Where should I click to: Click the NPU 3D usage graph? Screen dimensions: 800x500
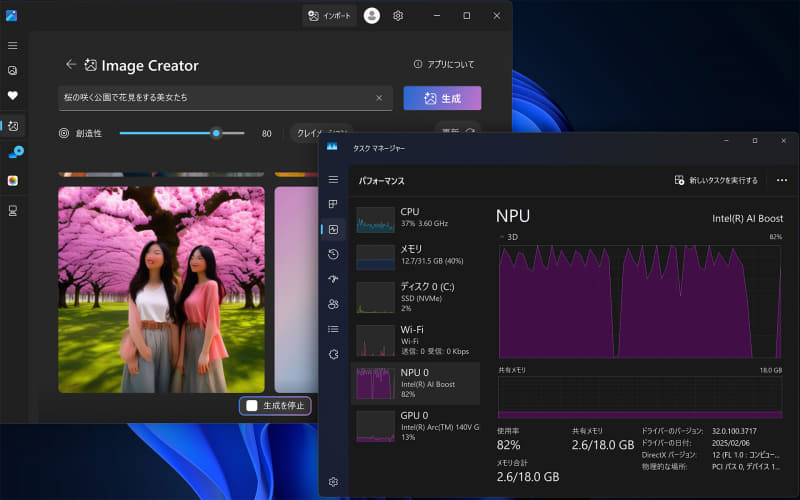tap(640, 302)
